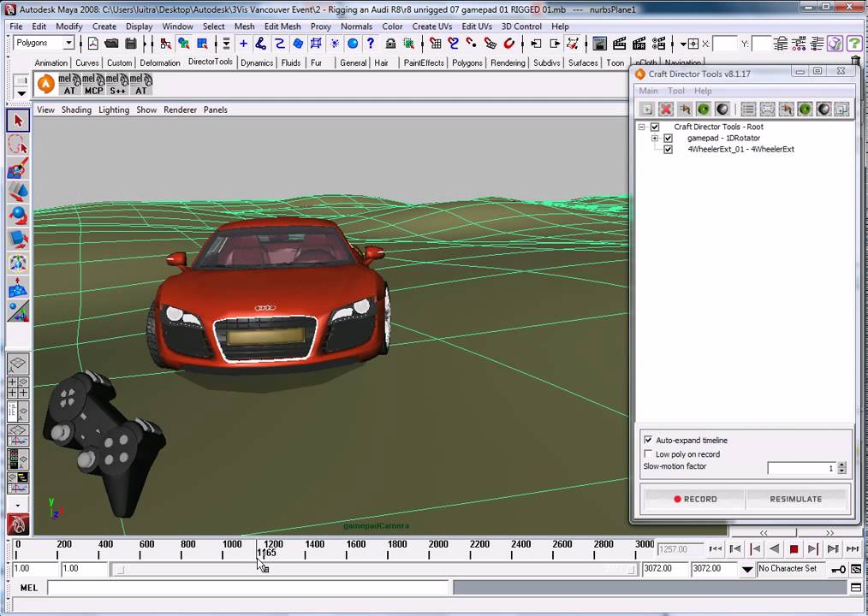This screenshot has width=868, height=616.
Task: Switch to four view layout
Action: 18,388
